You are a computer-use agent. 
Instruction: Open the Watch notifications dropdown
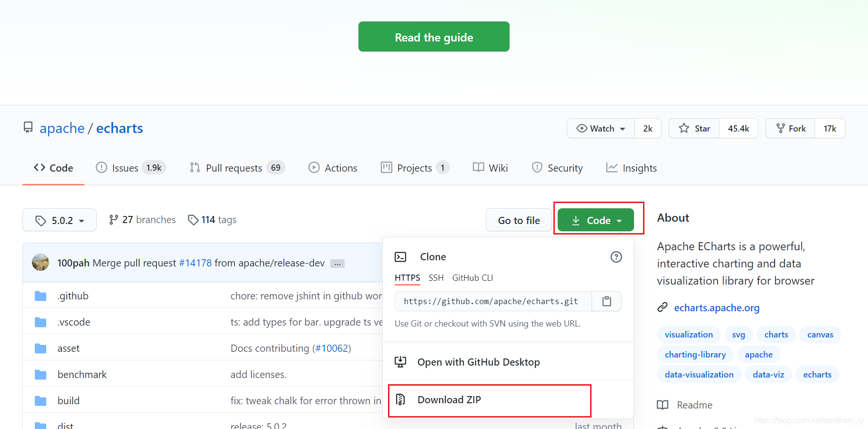[x=601, y=128]
